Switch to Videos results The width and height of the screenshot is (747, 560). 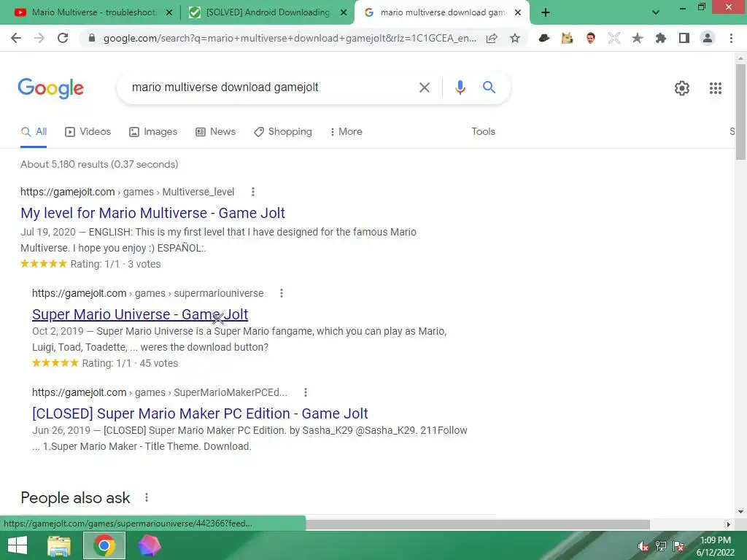tap(88, 132)
